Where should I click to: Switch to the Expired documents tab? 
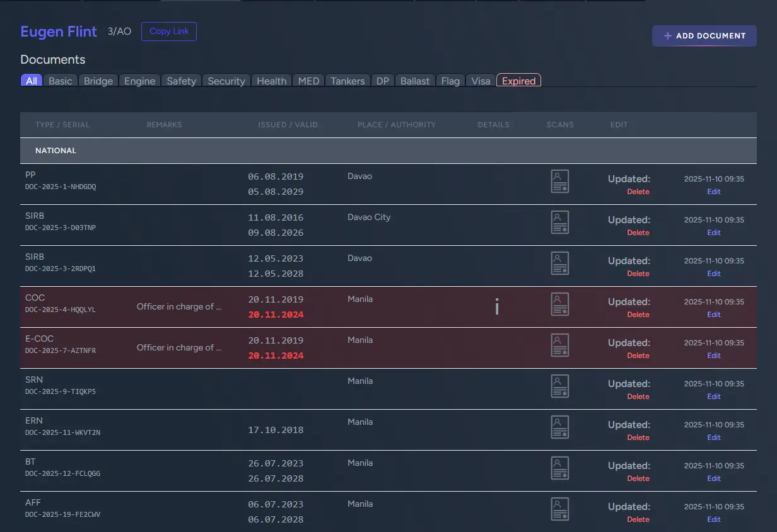point(518,81)
